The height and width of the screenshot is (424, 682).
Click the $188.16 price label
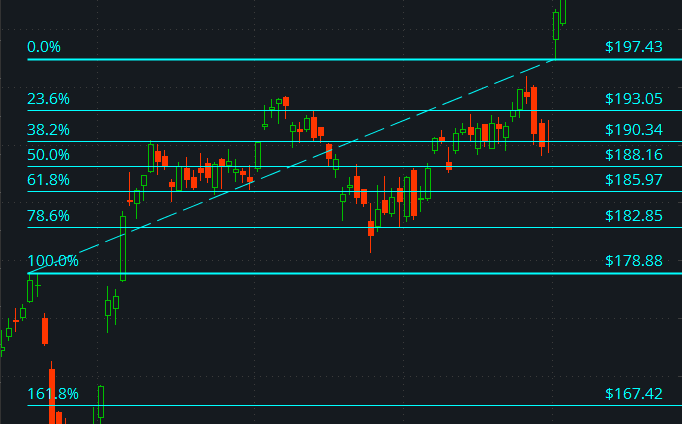tap(634, 154)
